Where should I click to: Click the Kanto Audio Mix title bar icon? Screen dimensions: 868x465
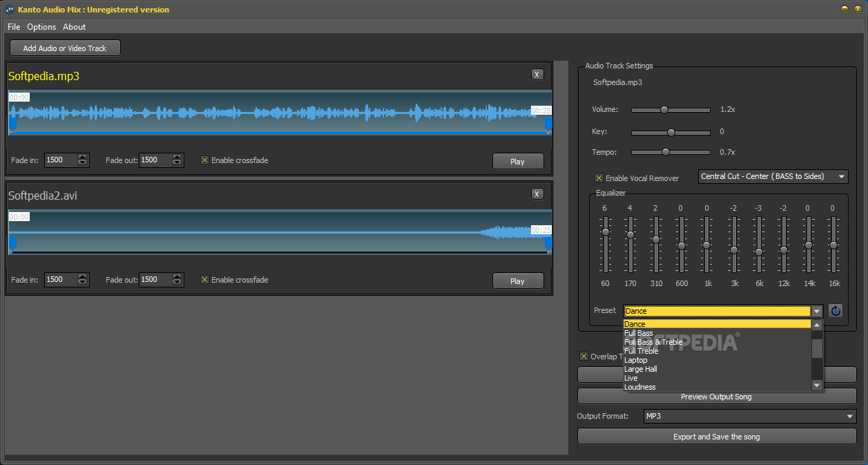coord(9,10)
